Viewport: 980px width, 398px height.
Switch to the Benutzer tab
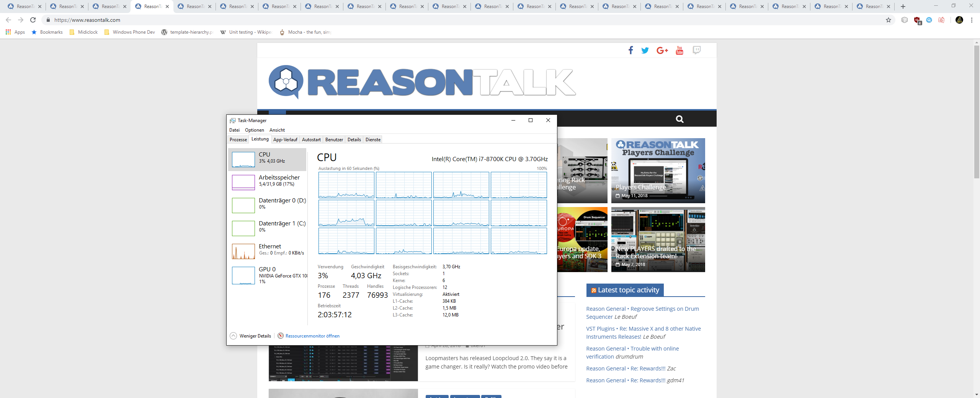[334, 140]
